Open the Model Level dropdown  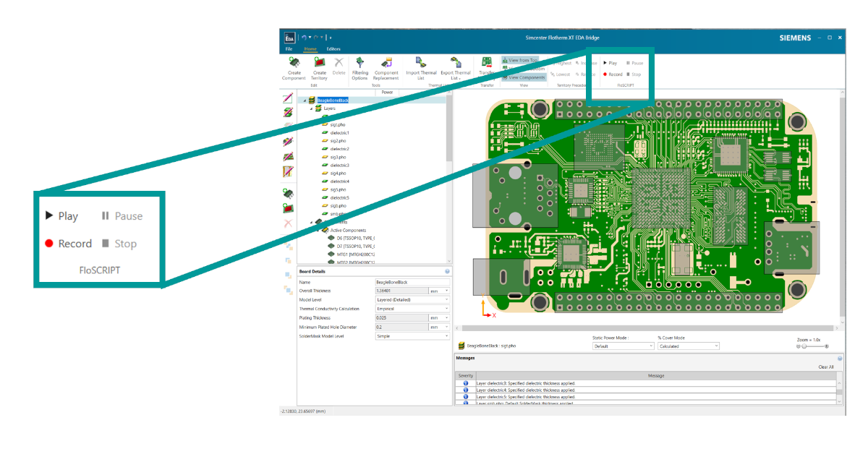(446, 300)
